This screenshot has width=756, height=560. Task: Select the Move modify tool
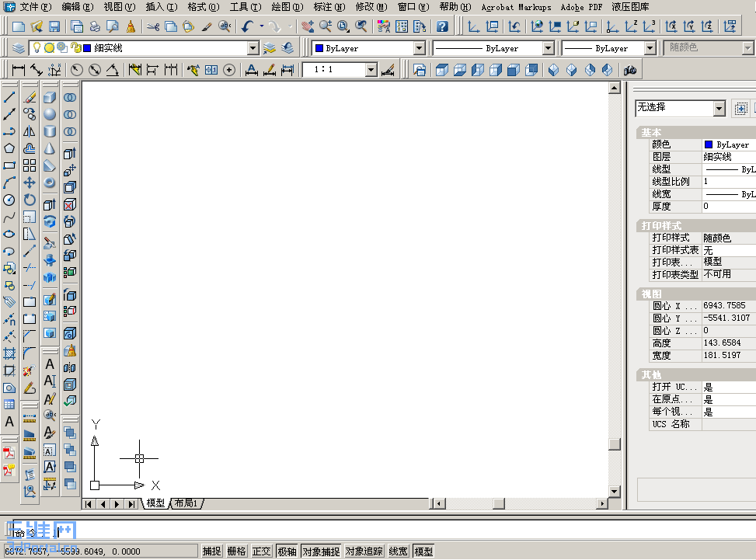(x=30, y=183)
